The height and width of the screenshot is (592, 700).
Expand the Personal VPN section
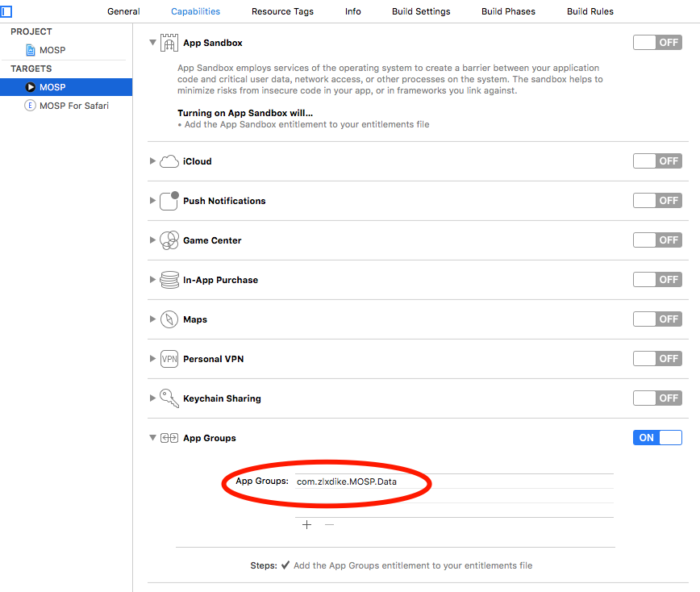click(x=152, y=358)
